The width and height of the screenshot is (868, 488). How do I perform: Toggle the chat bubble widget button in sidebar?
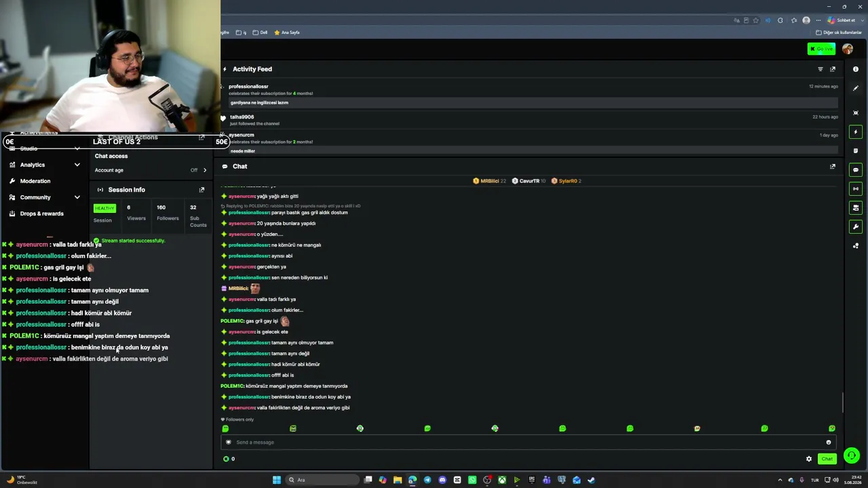[x=856, y=169]
